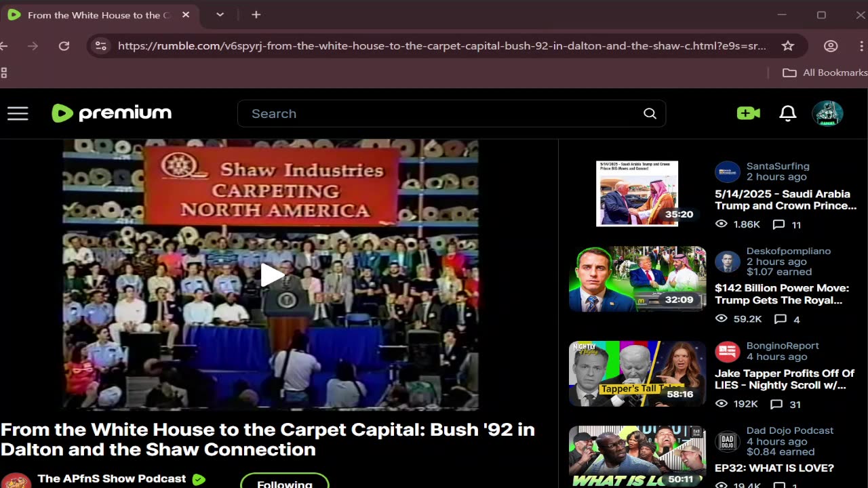Open 5/14/2025 Saudi Arabia video title
The width and height of the screenshot is (868, 488).
786,200
